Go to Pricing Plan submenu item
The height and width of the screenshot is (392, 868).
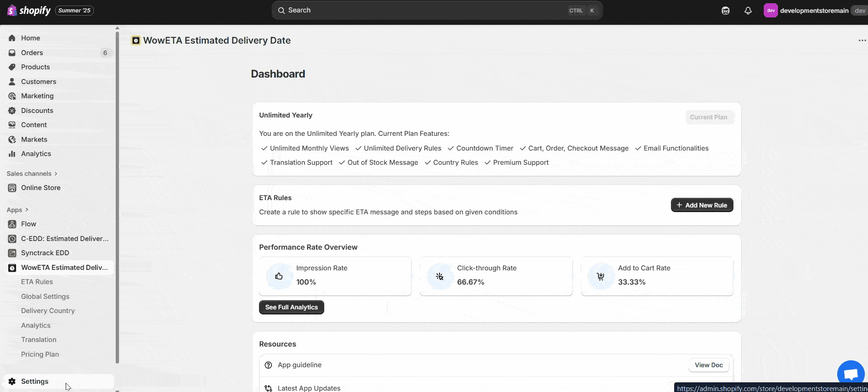[x=40, y=354]
